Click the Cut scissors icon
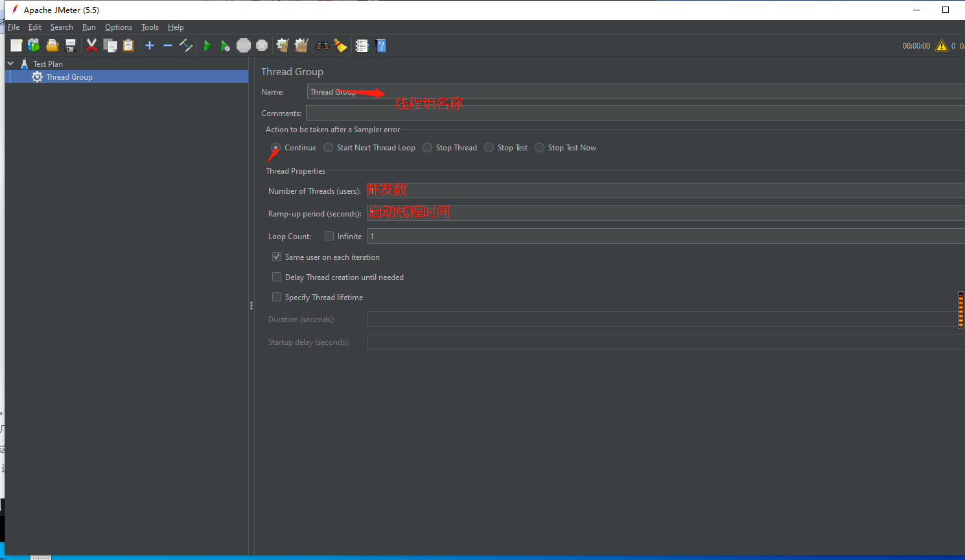Screen dimensions: 965x560 click(91, 45)
